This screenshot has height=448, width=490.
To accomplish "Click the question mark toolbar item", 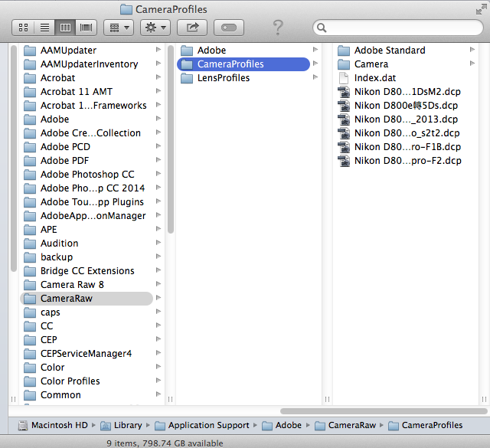I will click(278, 28).
